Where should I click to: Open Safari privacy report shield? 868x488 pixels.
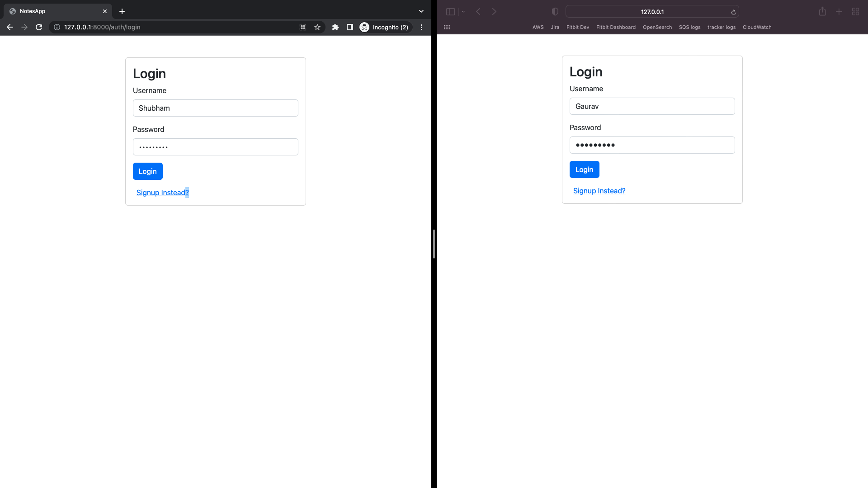[x=555, y=12]
